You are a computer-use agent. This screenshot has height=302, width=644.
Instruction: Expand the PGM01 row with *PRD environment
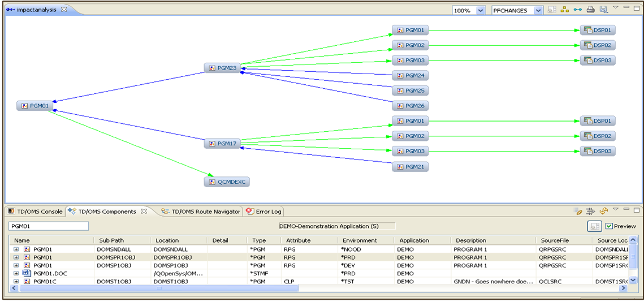tap(16, 257)
